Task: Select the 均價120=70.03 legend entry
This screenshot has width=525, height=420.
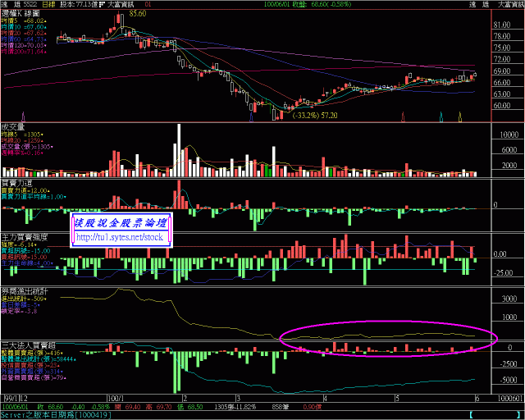Action: [x=24, y=45]
